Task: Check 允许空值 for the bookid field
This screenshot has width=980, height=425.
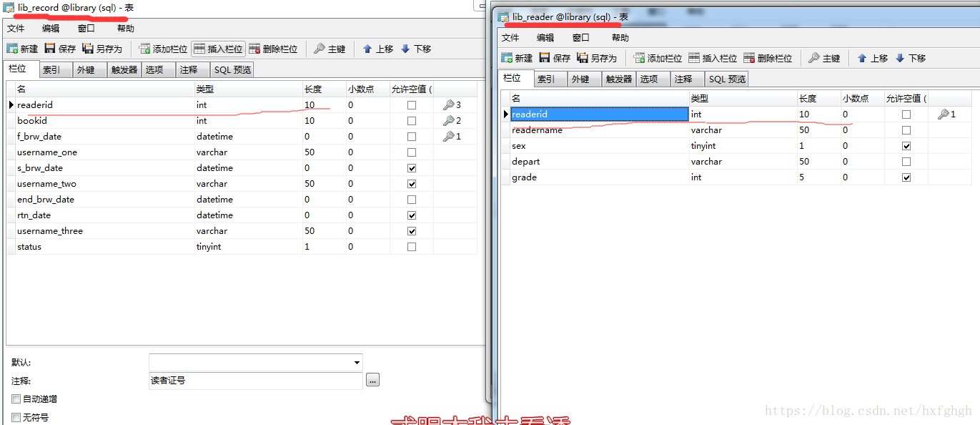Action: tap(412, 120)
